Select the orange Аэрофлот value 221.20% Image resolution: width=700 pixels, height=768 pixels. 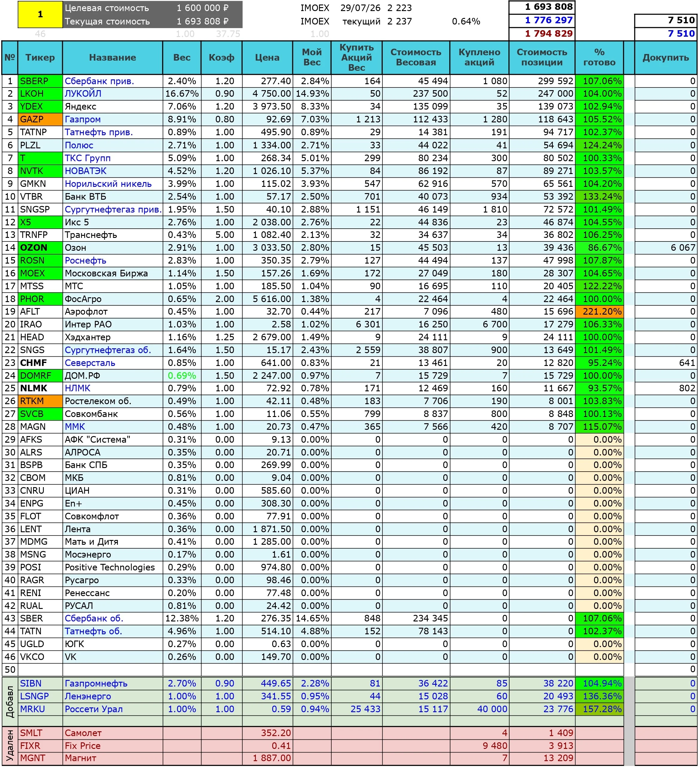pyautogui.click(x=599, y=312)
